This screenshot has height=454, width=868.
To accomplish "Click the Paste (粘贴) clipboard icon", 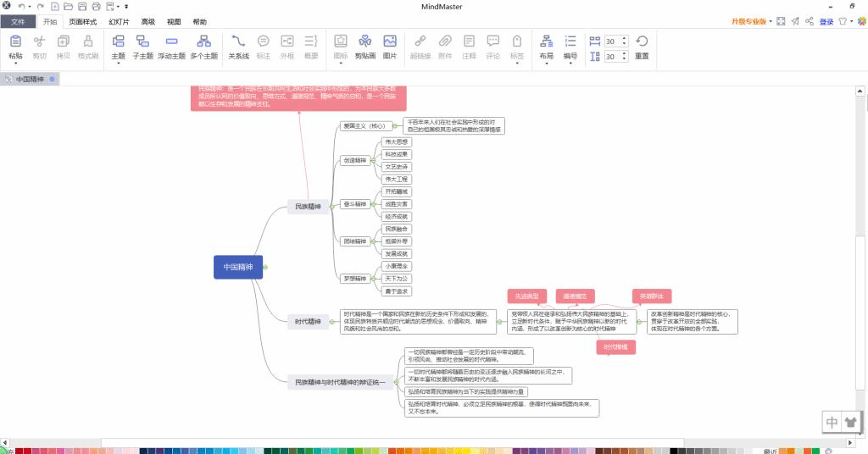I will pyautogui.click(x=15, y=41).
